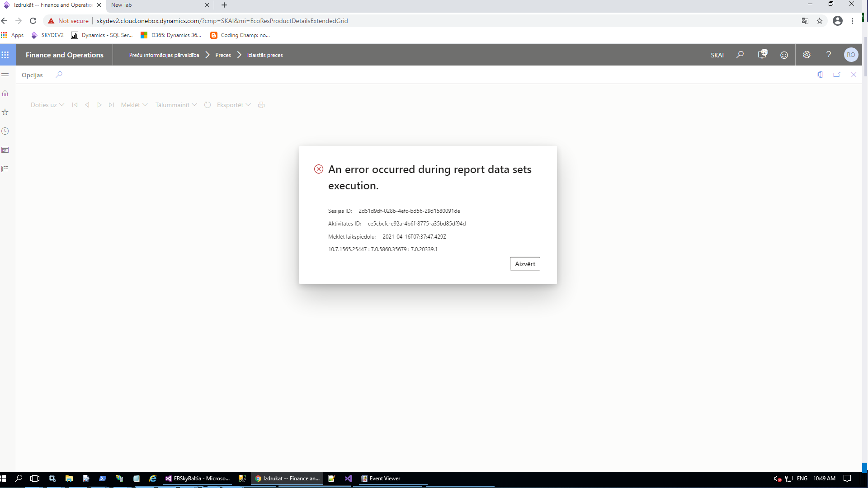Image resolution: width=868 pixels, height=488 pixels.
Task: Open Favorites star in left sidebar
Action: [x=5, y=113]
